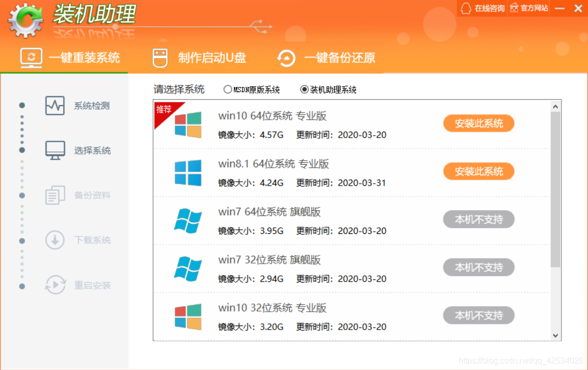The width and height of the screenshot is (588, 370).
Task: Click the red 推荐 corner badge
Action: [x=165, y=112]
